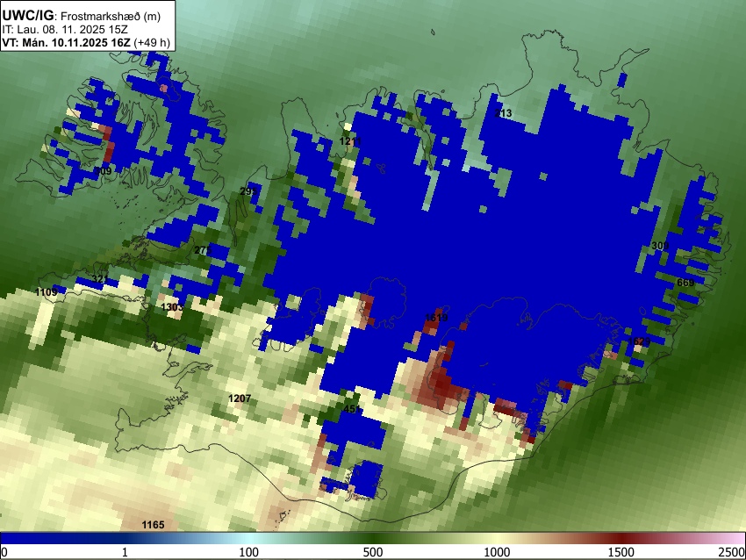Click the 213 map value label
The image size is (746, 560).
(503, 112)
